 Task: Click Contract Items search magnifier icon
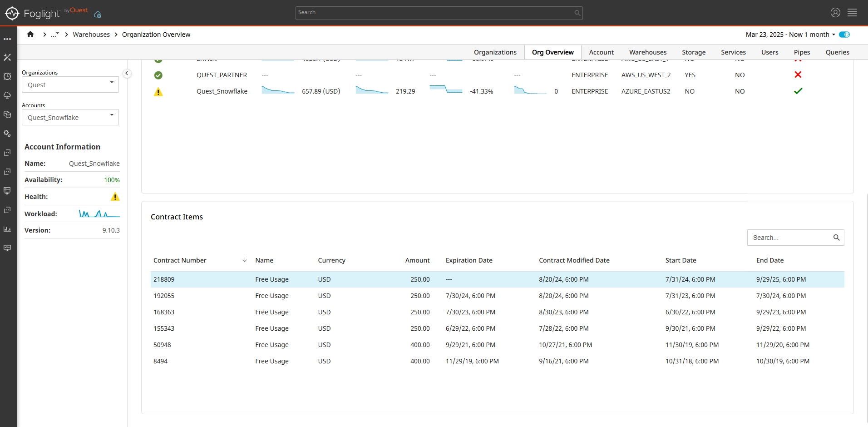[x=836, y=238]
